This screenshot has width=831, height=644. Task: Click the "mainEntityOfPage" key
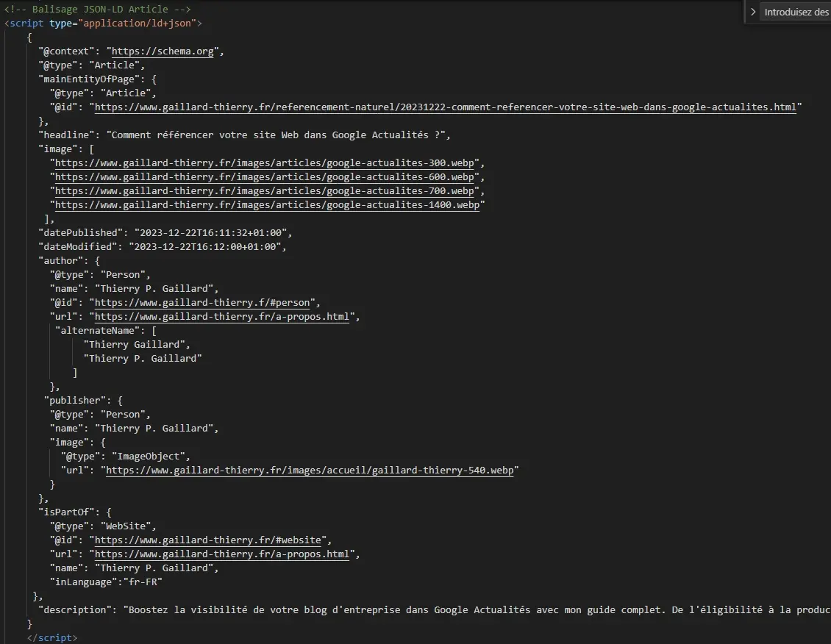(88, 79)
